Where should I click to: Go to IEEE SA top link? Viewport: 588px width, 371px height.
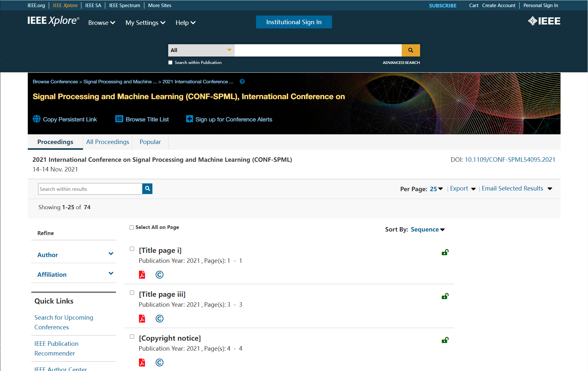93,5
